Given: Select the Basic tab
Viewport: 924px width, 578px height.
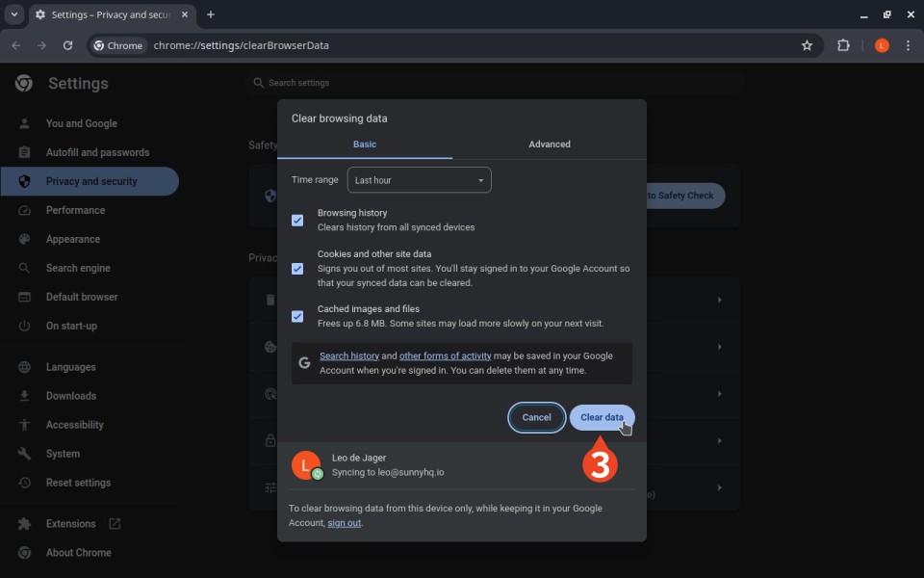Looking at the screenshot, I should [365, 144].
